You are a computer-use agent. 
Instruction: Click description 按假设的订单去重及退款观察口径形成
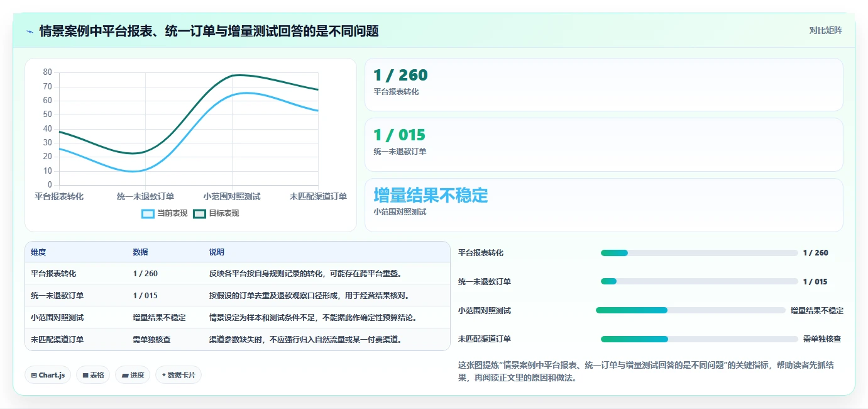[x=274, y=296]
